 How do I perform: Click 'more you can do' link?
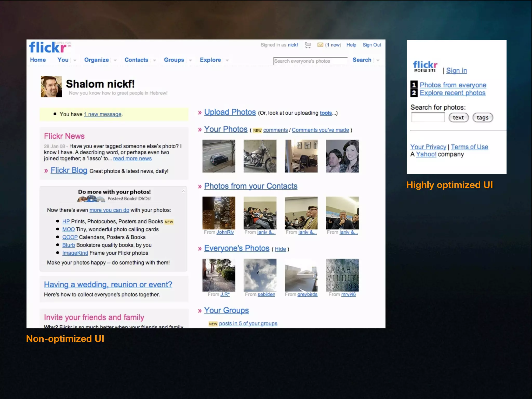click(x=109, y=210)
